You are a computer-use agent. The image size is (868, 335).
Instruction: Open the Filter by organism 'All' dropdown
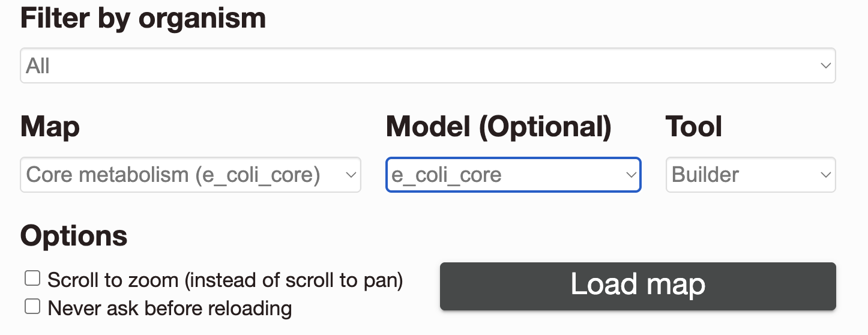click(x=428, y=65)
